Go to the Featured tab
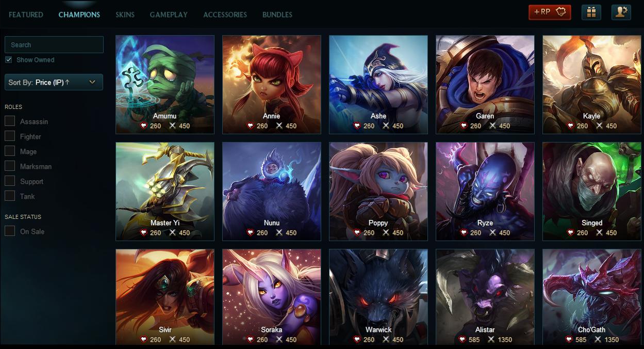 point(26,14)
